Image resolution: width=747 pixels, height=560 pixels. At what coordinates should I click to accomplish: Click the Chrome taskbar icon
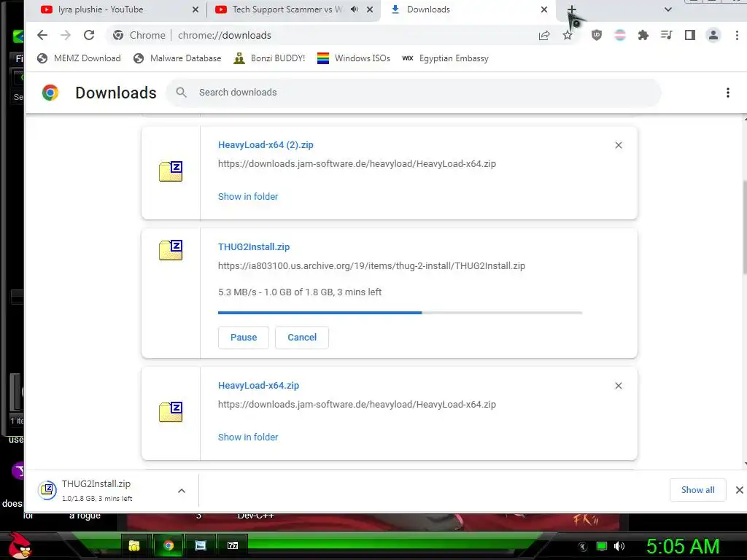(x=169, y=545)
